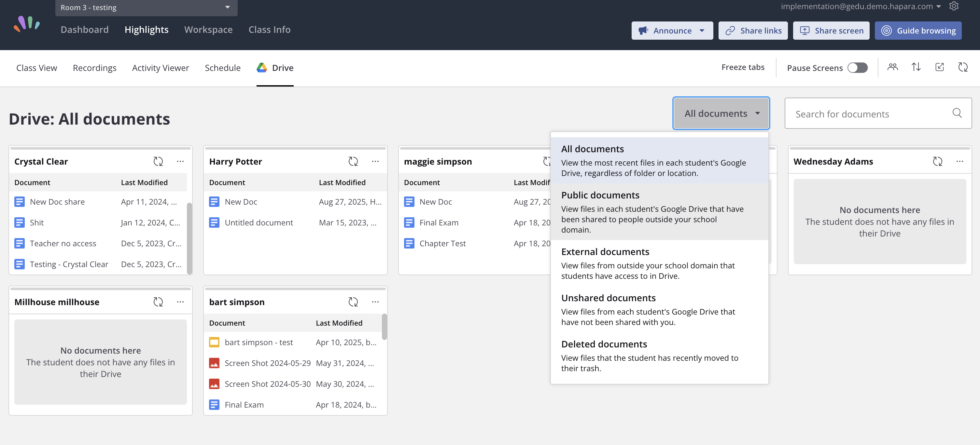
Task: Select the Drive tab
Action: click(x=275, y=68)
